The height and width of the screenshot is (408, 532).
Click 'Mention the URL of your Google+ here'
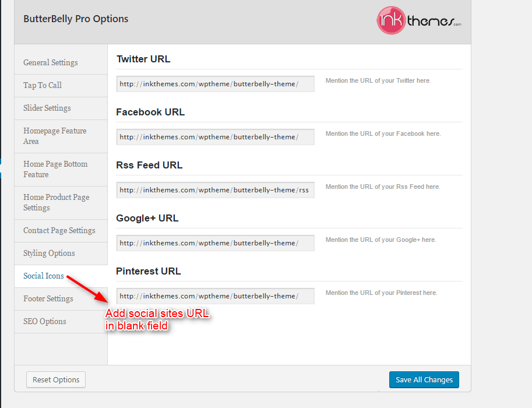point(380,240)
